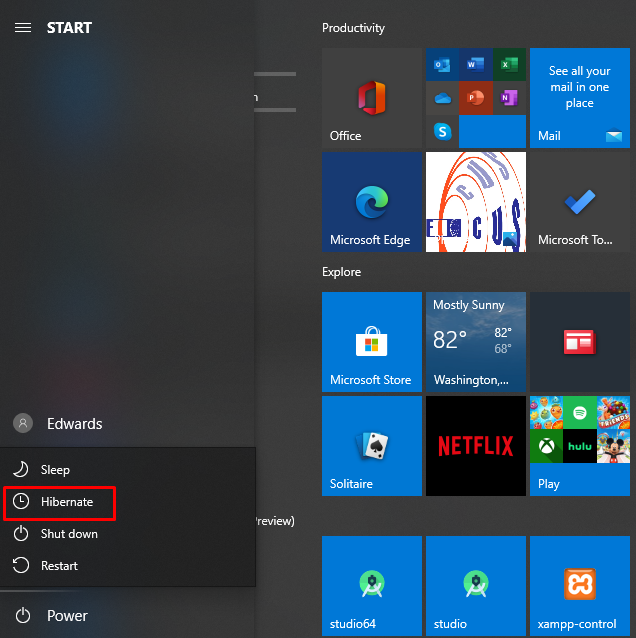636x638 pixels.
Task: Open OneDrive from the Office apps tile
Action: [x=442, y=98]
